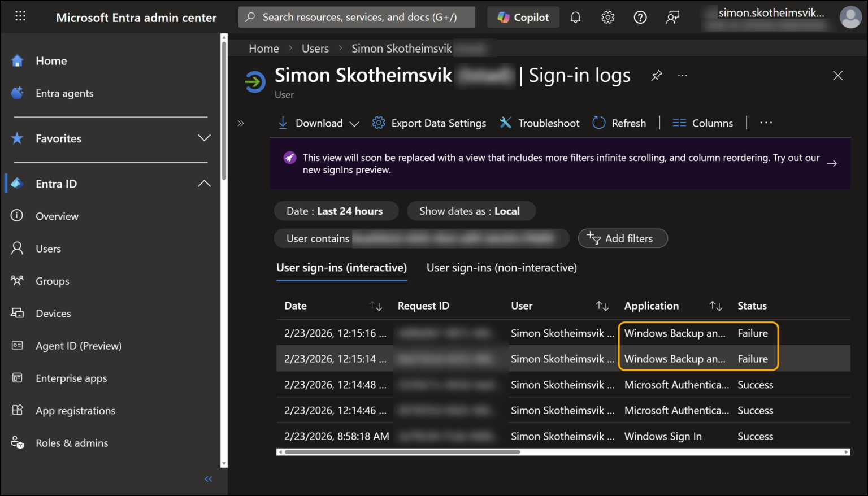Click the table scrollbar right arrow
868x496 pixels.
point(847,452)
